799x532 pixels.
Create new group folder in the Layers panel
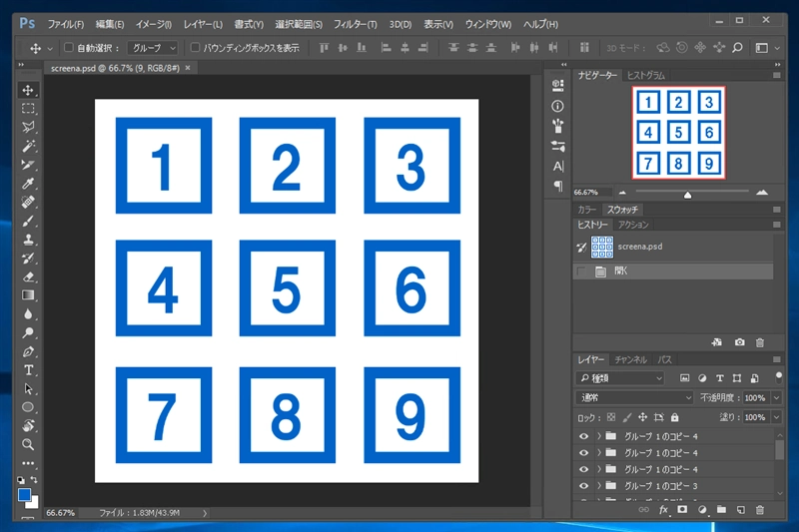(x=721, y=510)
